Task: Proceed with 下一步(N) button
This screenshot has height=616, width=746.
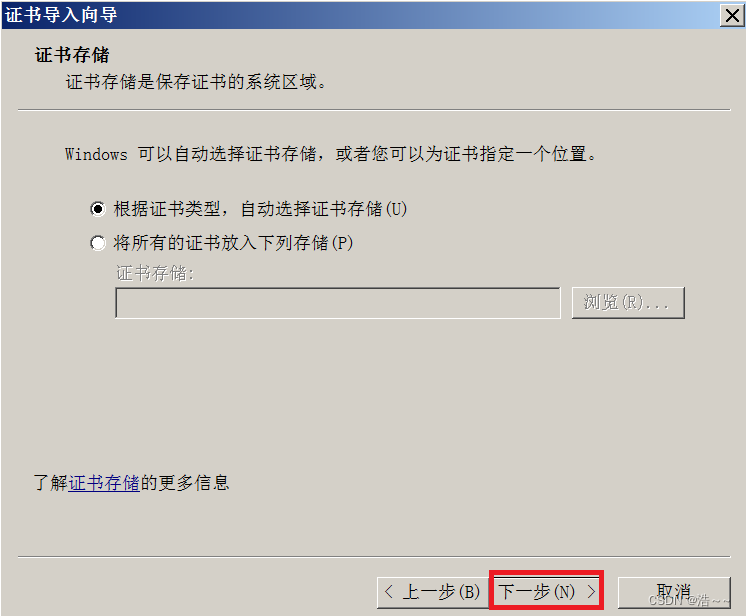Action: pos(547,591)
